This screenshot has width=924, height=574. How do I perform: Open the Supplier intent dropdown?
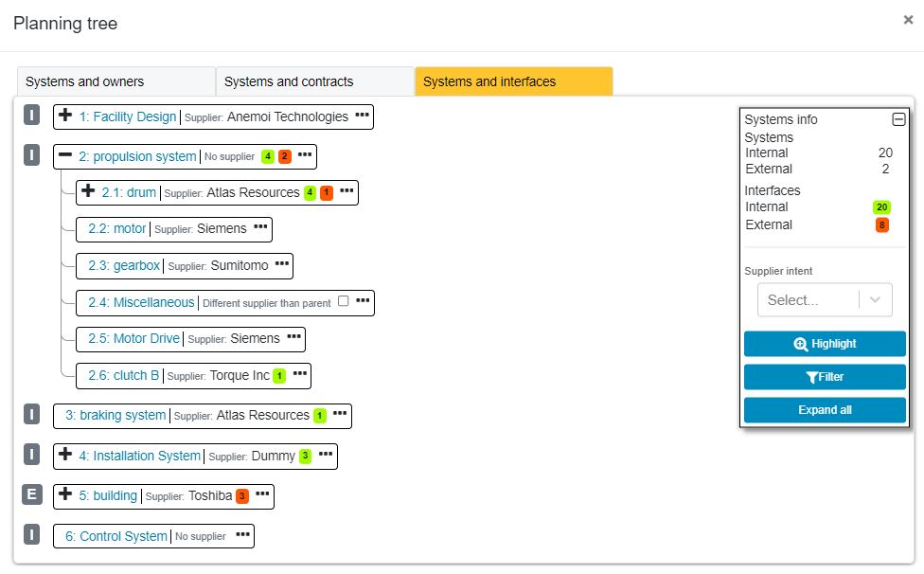[825, 300]
